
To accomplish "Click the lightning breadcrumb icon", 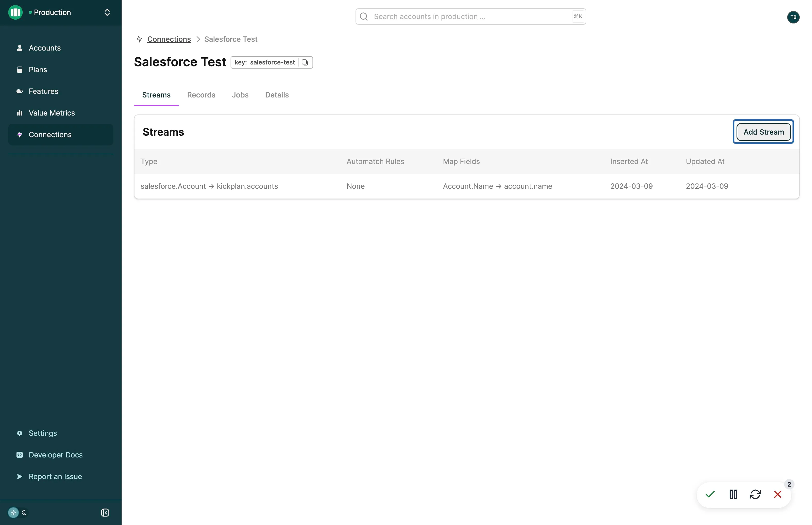I will (139, 39).
